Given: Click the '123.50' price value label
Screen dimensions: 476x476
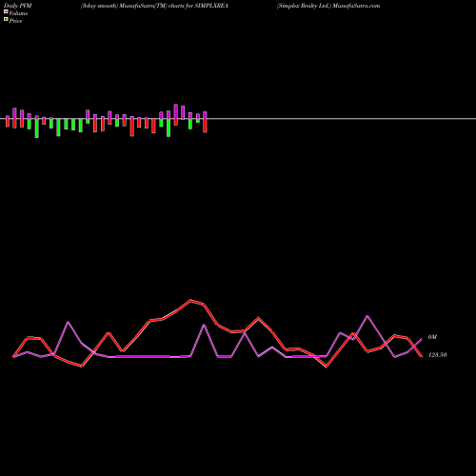Looking at the screenshot, I should click(x=438, y=355).
